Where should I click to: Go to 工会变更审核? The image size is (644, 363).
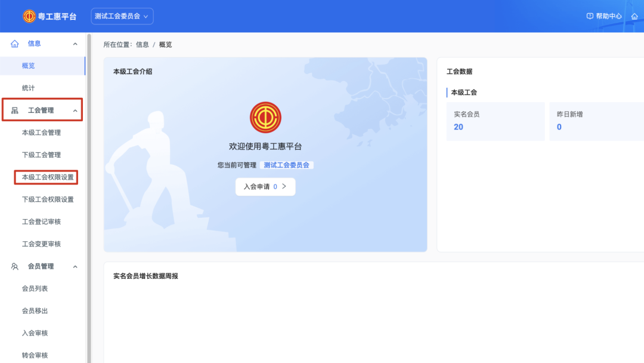pyautogui.click(x=42, y=244)
